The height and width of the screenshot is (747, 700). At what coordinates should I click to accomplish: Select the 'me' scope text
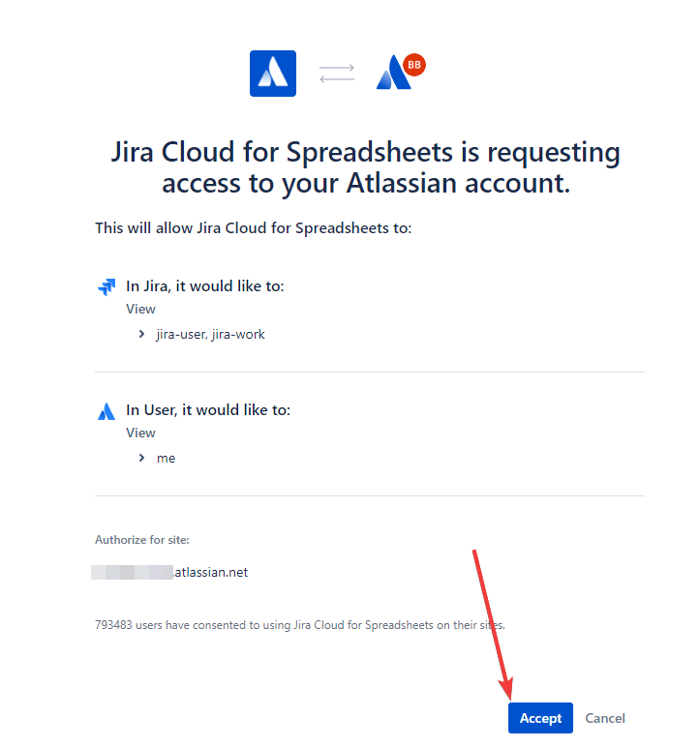[x=166, y=459]
